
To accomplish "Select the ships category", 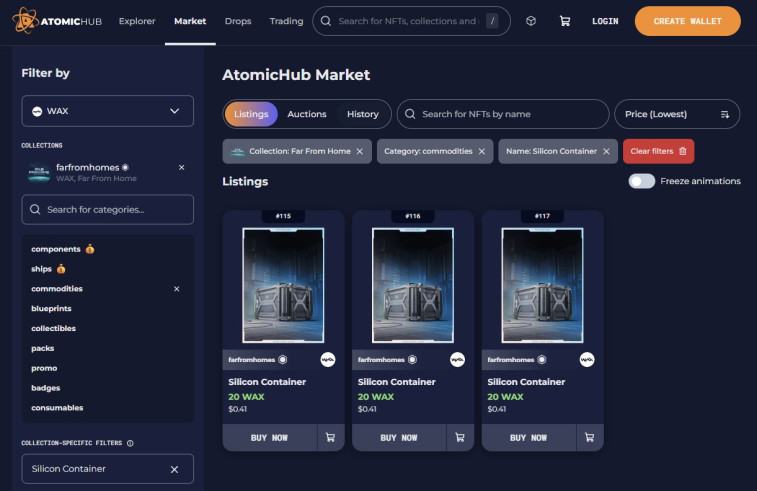I will [42, 269].
